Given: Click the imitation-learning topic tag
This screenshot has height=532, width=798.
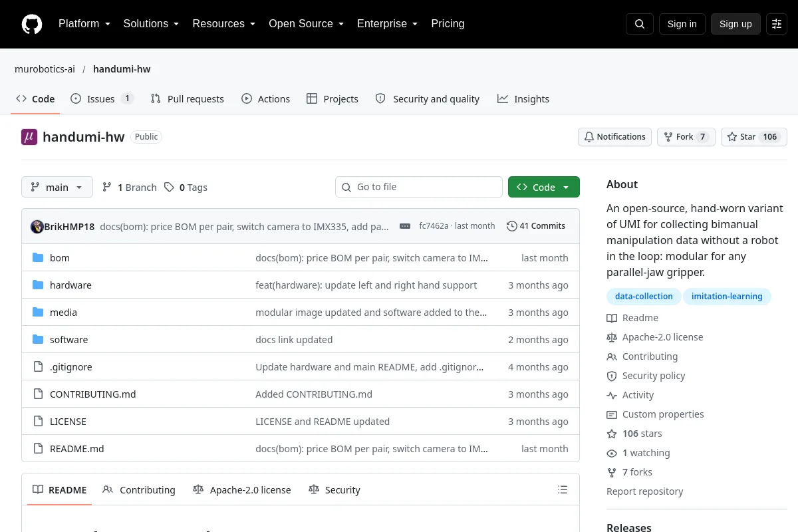Looking at the screenshot, I should (727, 297).
